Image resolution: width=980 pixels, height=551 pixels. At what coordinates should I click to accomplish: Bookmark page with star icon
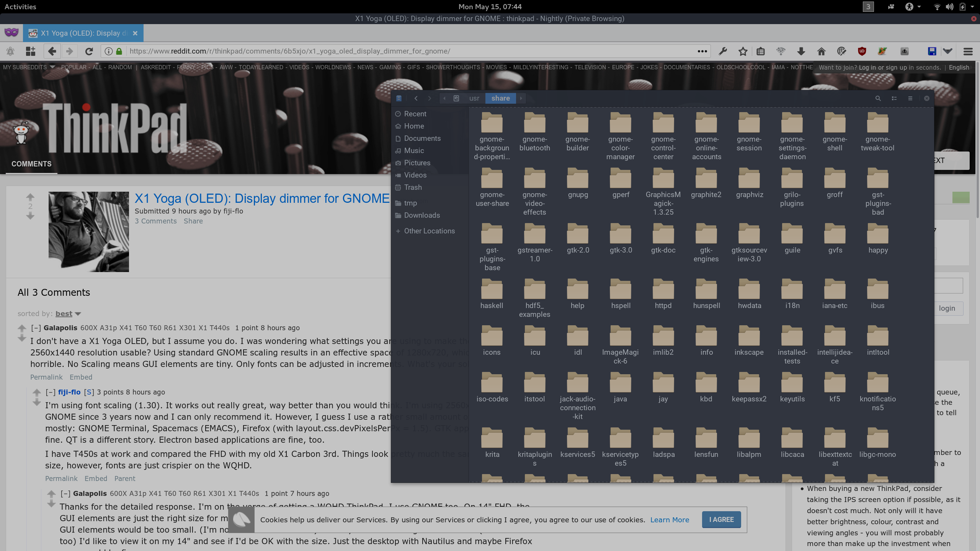743,51
